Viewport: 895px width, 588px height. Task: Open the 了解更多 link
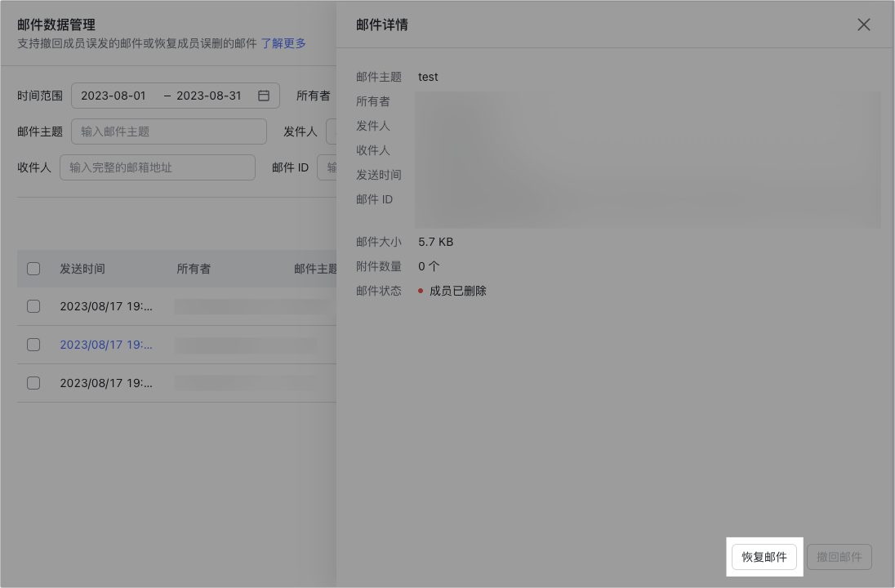coord(283,43)
